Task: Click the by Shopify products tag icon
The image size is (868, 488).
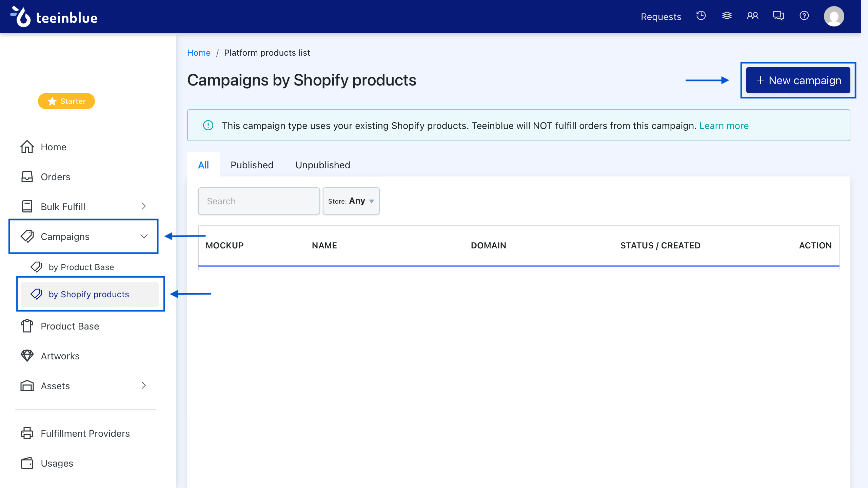Action: coord(36,294)
